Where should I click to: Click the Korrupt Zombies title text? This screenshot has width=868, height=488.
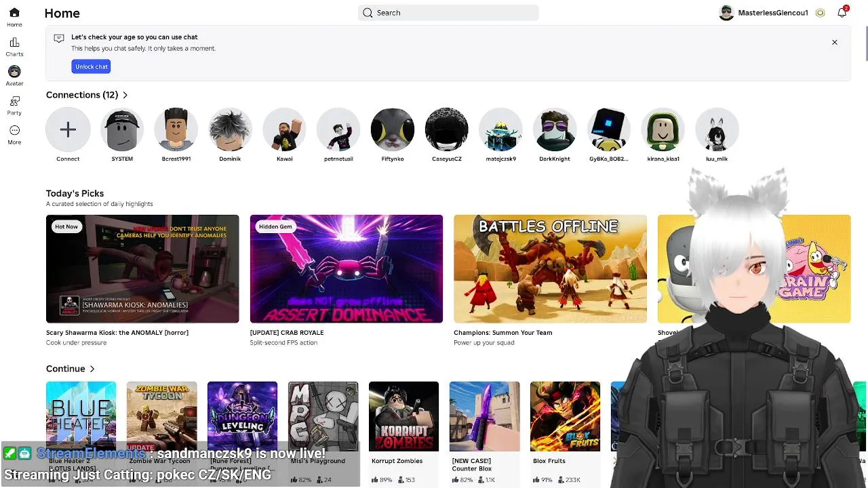click(x=397, y=461)
